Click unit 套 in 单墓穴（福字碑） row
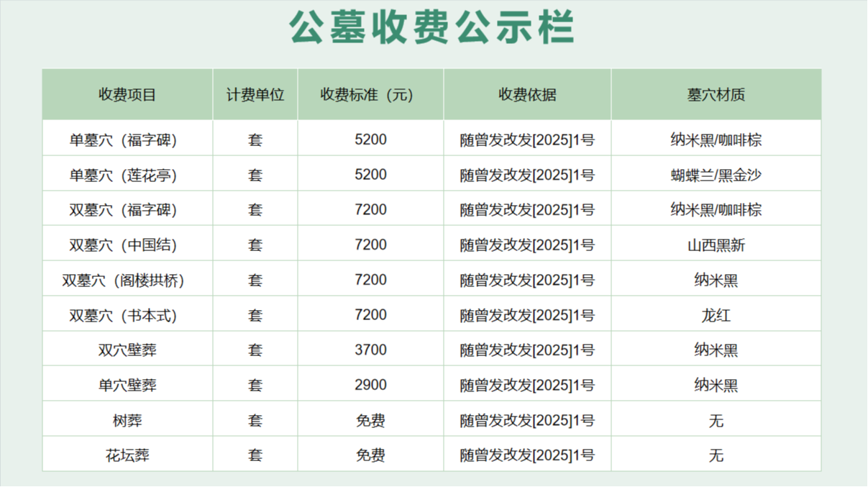Viewport: 868px width, 487px height. [x=255, y=138]
